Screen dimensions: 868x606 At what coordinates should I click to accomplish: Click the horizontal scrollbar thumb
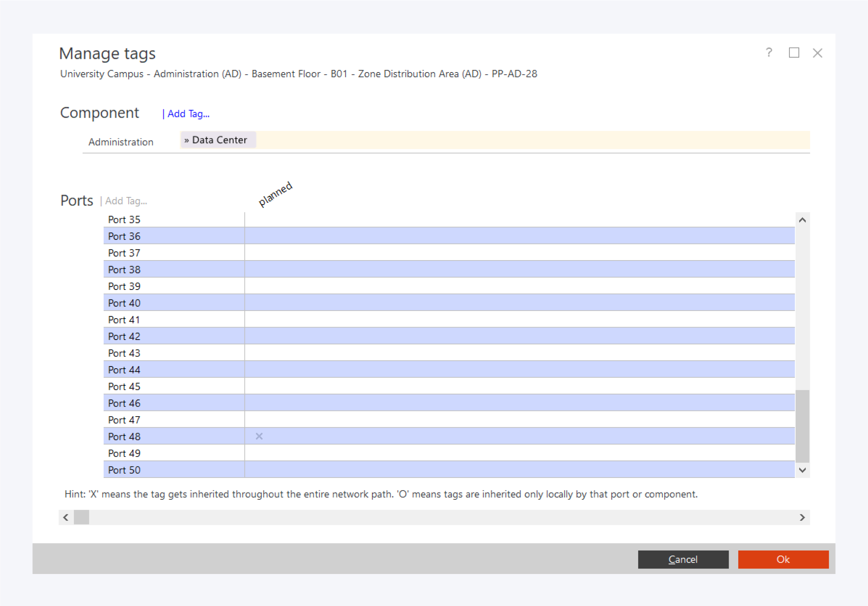81,517
